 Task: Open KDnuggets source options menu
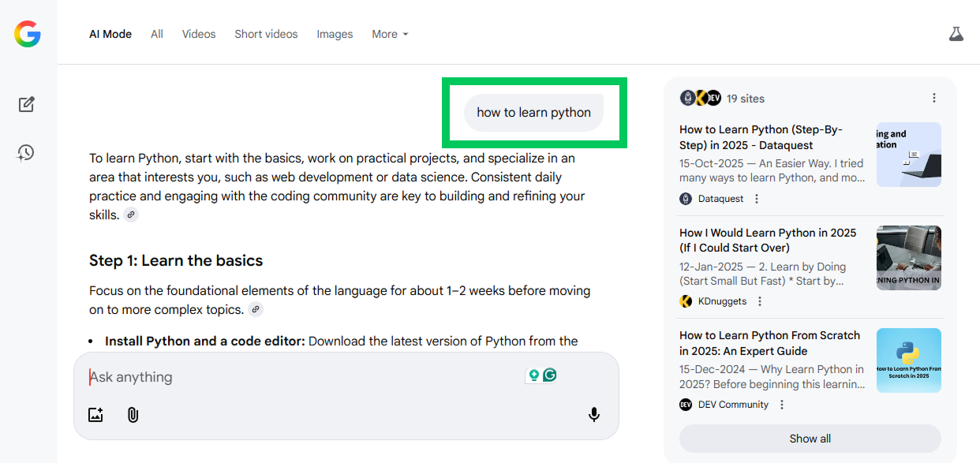pyautogui.click(x=760, y=301)
